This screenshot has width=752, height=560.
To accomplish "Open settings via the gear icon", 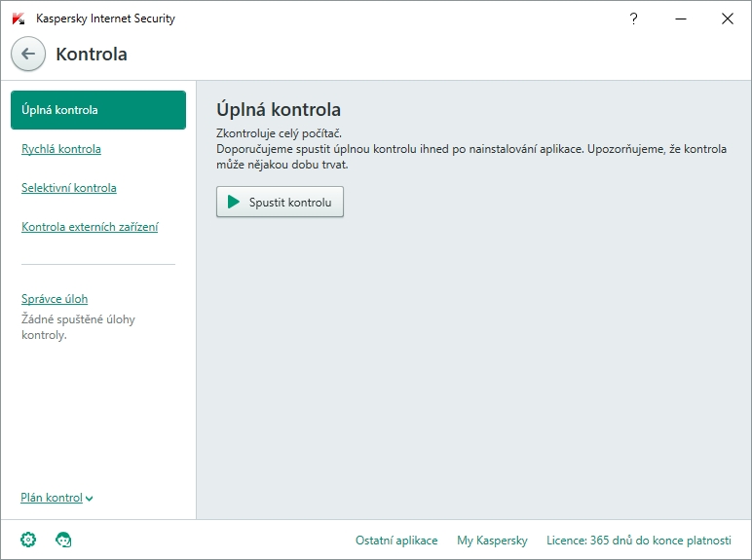I will [28, 540].
